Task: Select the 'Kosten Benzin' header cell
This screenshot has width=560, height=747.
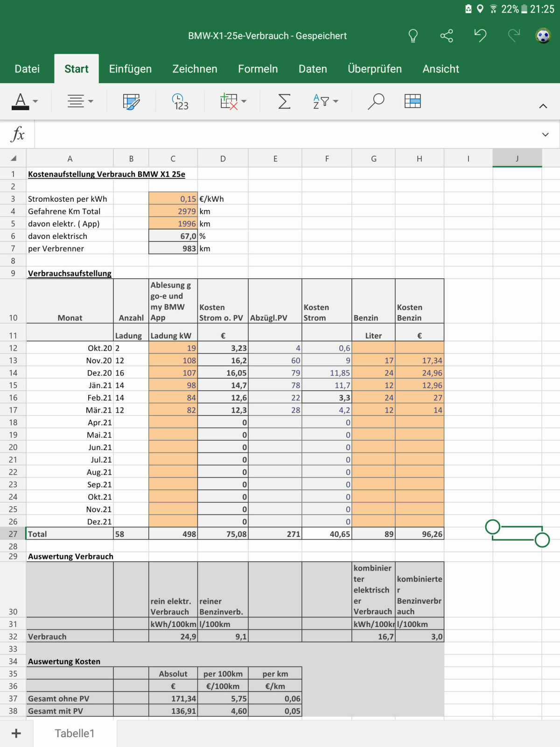Action: pos(420,301)
